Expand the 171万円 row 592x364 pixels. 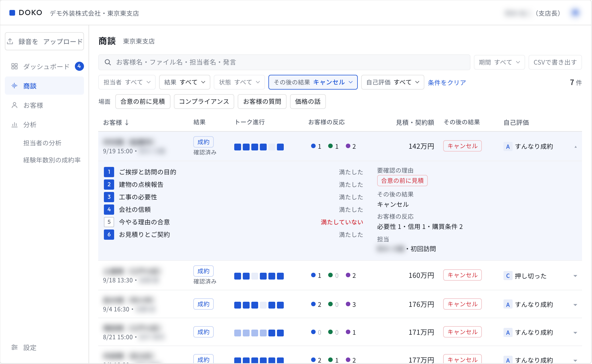575,333
